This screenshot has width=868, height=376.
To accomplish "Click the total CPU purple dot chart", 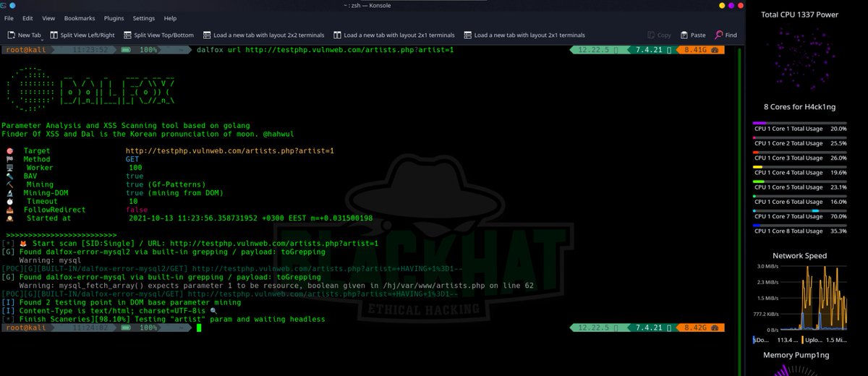I will (x=800, y=59).
